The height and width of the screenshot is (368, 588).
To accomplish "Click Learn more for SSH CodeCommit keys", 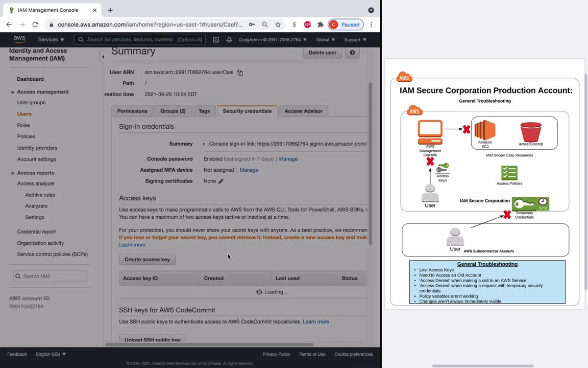I will click(316, 322).
